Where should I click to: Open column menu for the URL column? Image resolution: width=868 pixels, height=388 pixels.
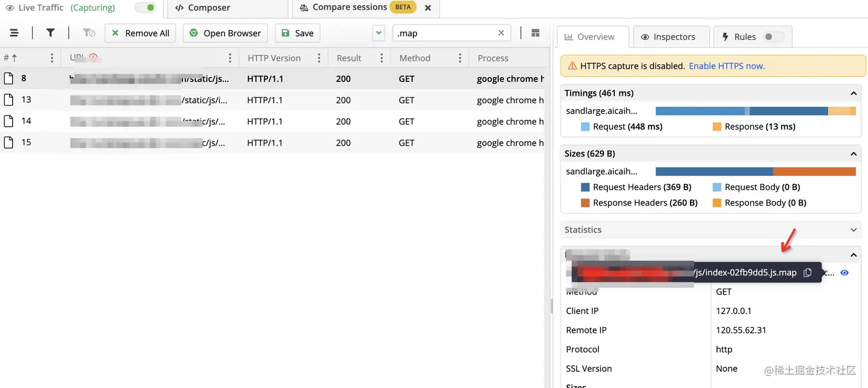click(x=230, y=58)
